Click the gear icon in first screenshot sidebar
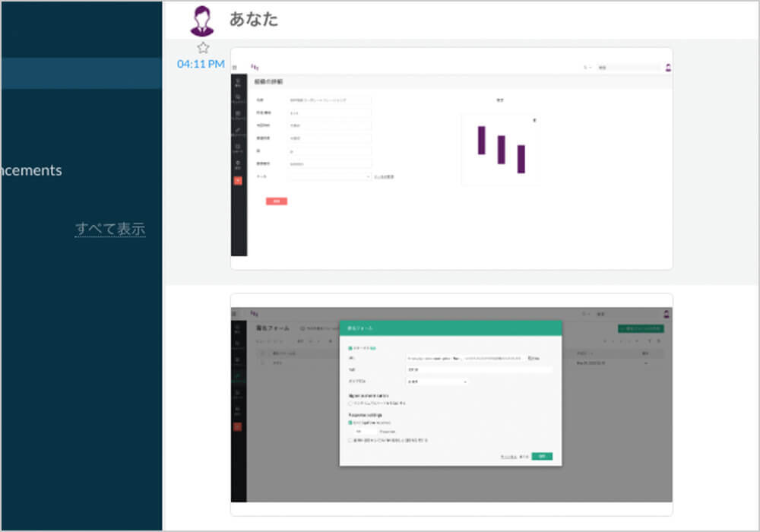 click(239, 163)
